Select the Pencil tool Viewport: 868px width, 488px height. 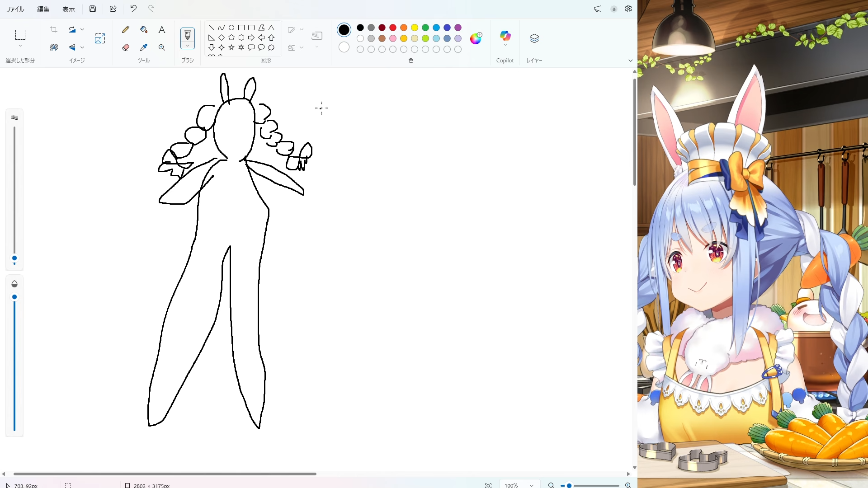(x=126, y=30)
